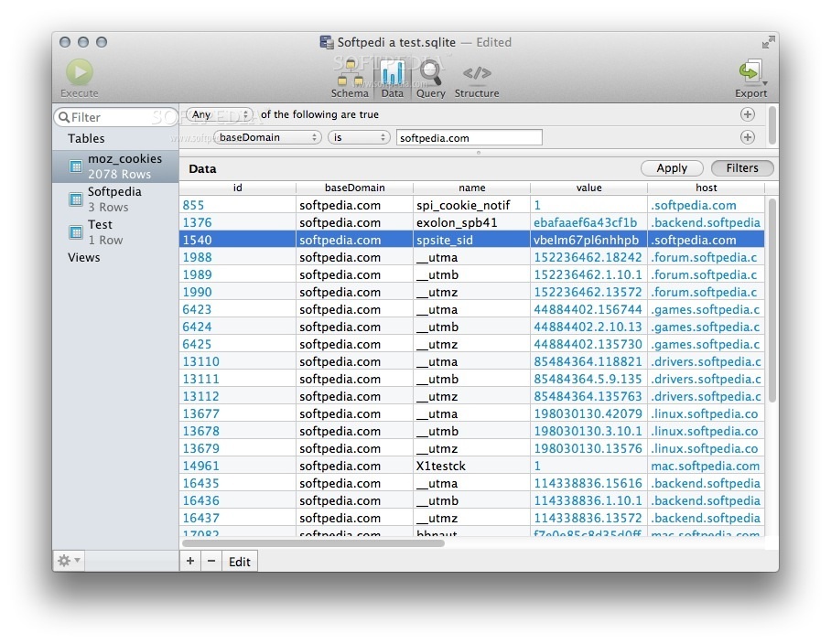831x644 pixels.
Task: Switch to the Query view icon
Action: (430, 75)
